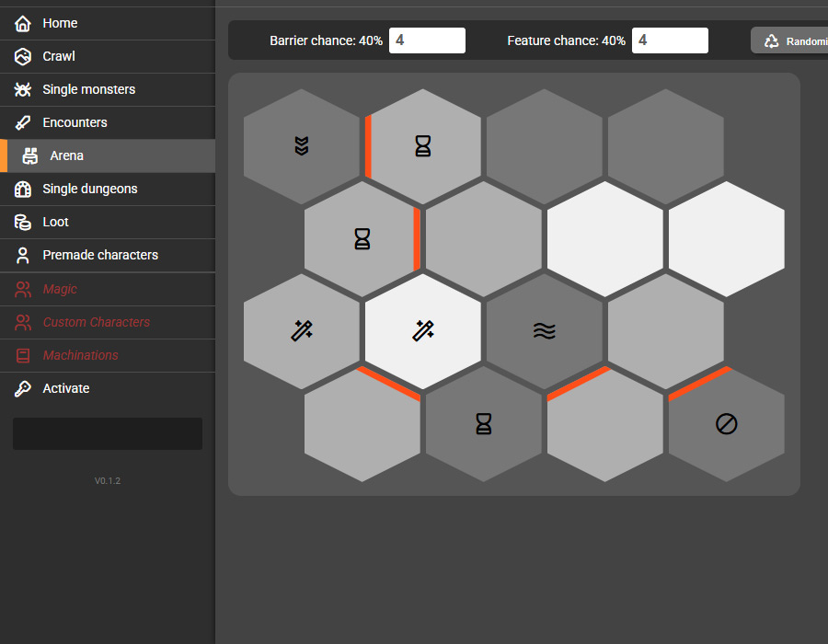Screen dimensions: 828x644
Task: Go to Premade characters
Action: 108,256
